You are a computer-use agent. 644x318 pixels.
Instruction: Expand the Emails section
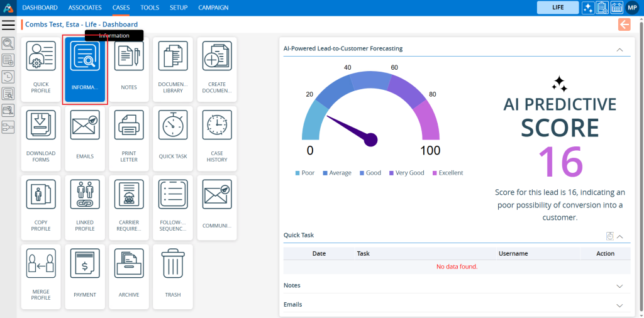click(619, 305)
